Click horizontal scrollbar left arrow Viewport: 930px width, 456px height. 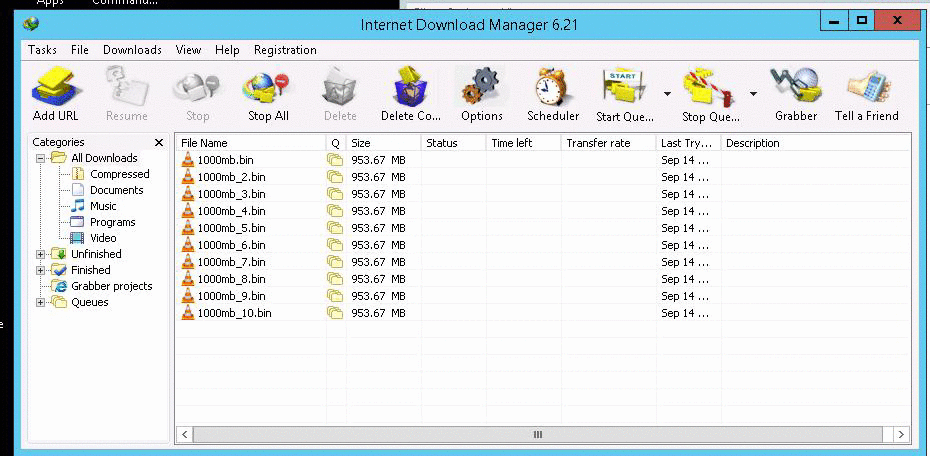coord(184,435)
